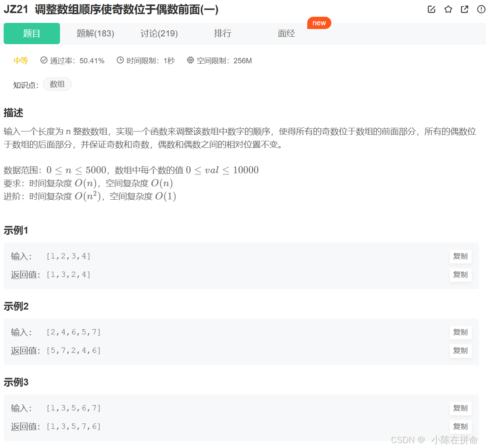This screenshot has height=448, width=486.
Task: Click the 数组 knowledge tag
Action: tap(58, 84)
